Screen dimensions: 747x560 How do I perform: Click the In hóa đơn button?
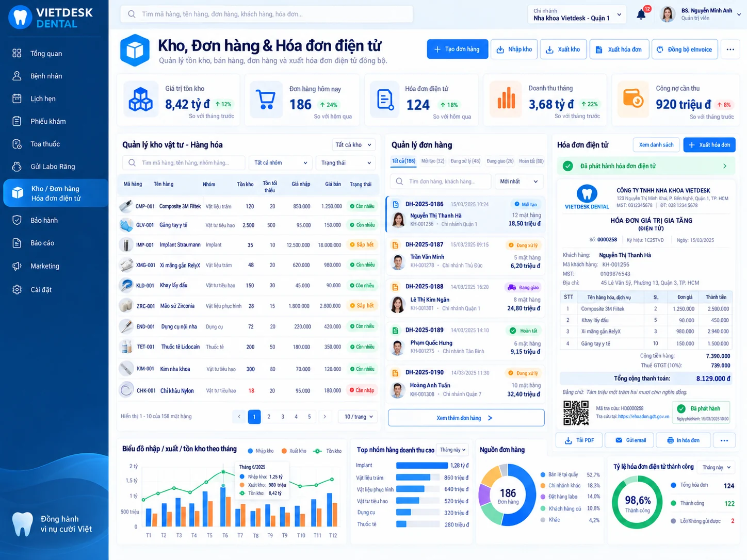pos(684,440)
